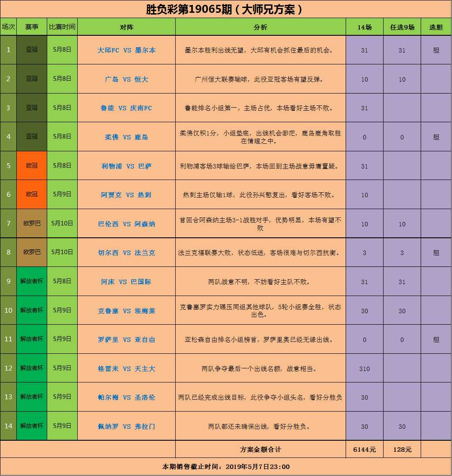Viewport: 452px width, 476px height.
Task: Click the 胆 cell for 柔佛 VS 鹿岛
Action: click(x=436, y=137)
